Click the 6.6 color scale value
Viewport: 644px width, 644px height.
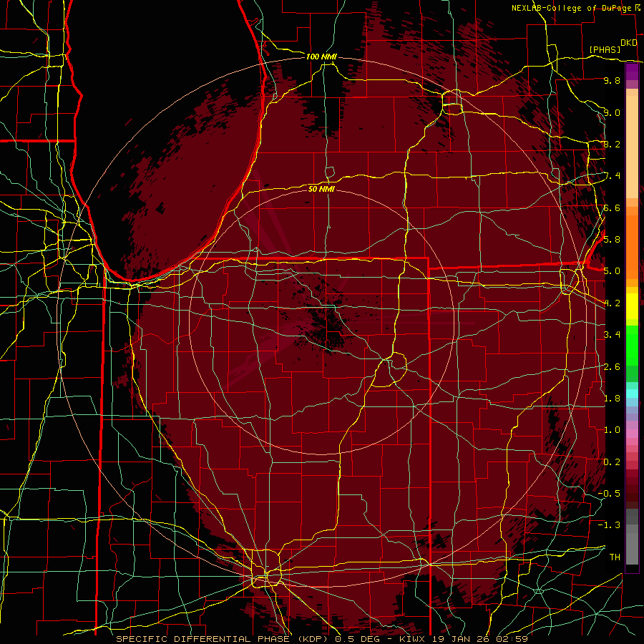pos(612,208)
